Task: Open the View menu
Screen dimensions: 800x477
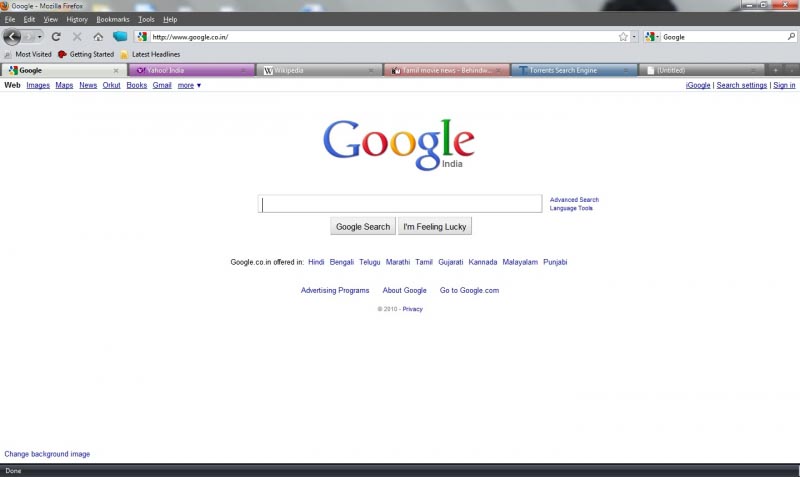Action: click(50, 19)
